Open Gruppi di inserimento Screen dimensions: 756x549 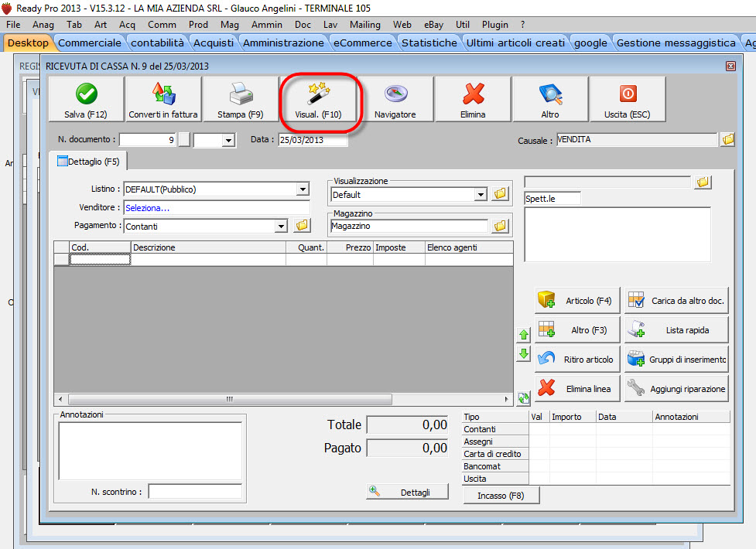pyautogui.click(x=676, y=359)
